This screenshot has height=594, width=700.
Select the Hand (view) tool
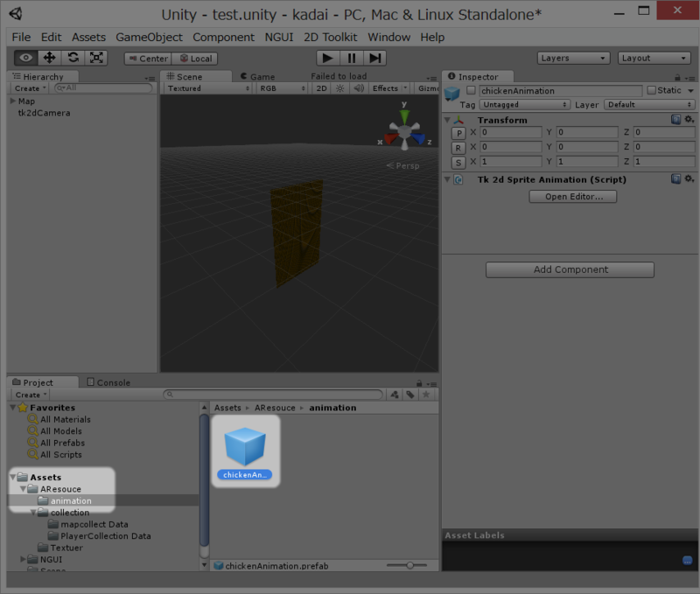point(26,58)
